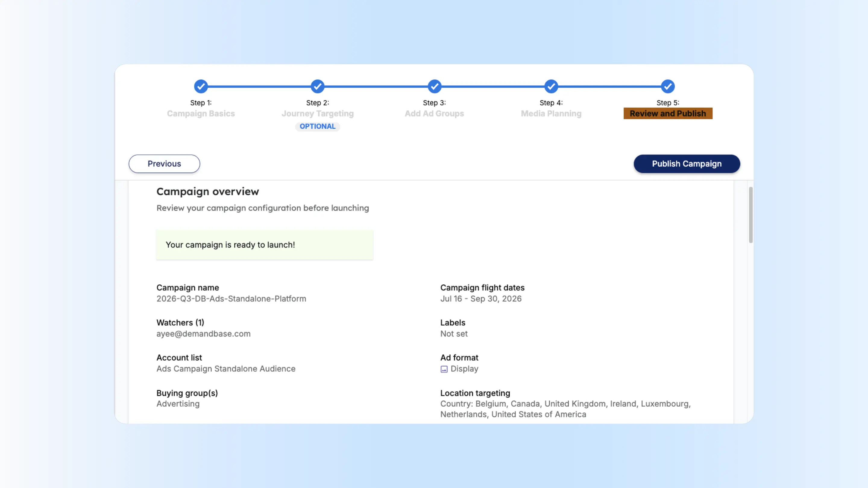Click the Location targeting label
Viewport: 868px width, 488px height.
pos(475,393)
